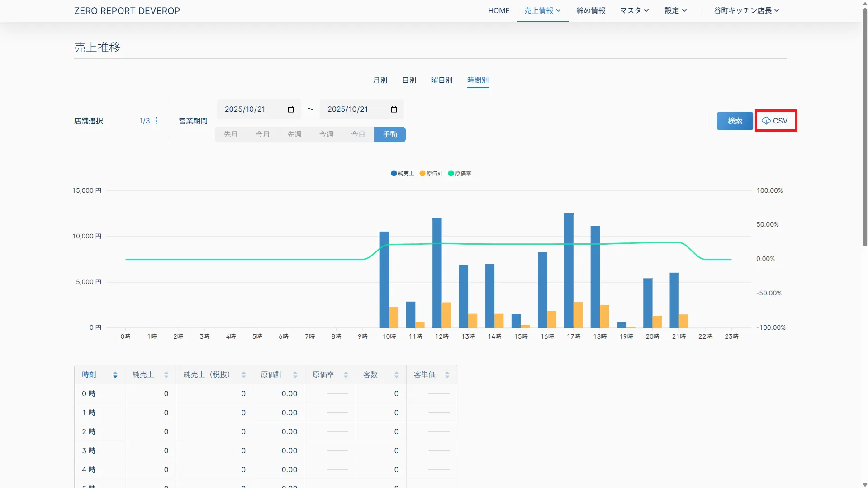Image resolution: width=868 pixels, height=488 pixels.
Task: Open store selection three-dot menu
Action: point(157,121)
